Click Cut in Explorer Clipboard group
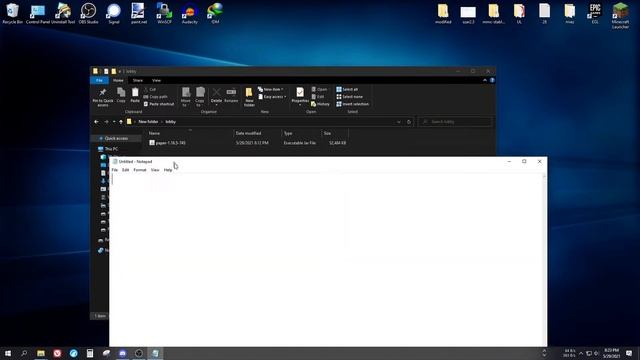The width and height of the screenshot is (640, 360). point(150,89)
